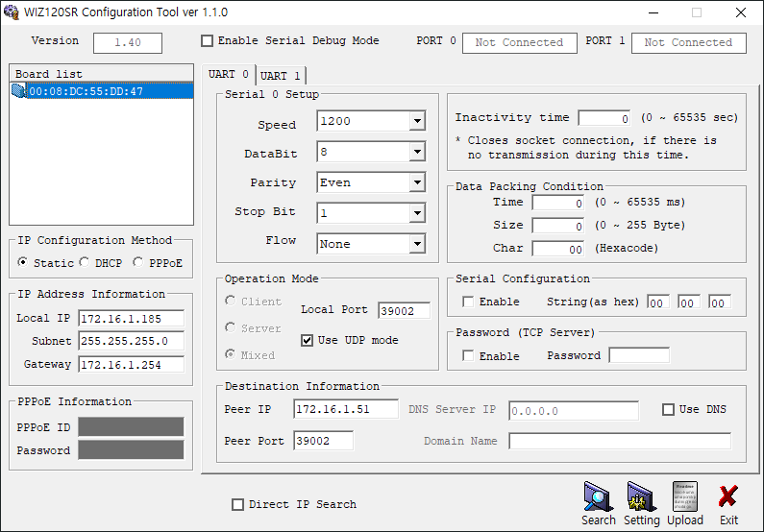764x532 pixels.
Task: Click the TCP Server Password field
Action: point(639,356)
